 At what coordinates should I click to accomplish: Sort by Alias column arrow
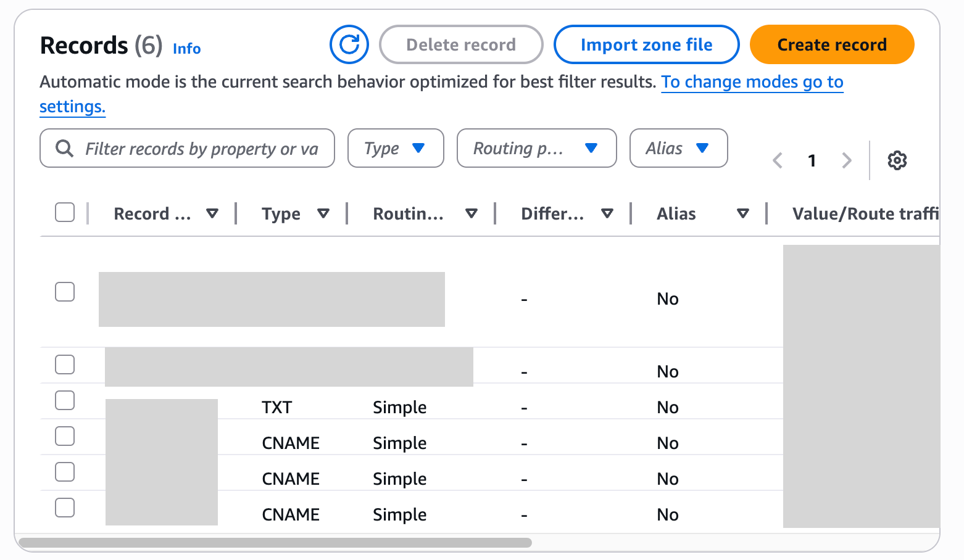tap(743, 213)
